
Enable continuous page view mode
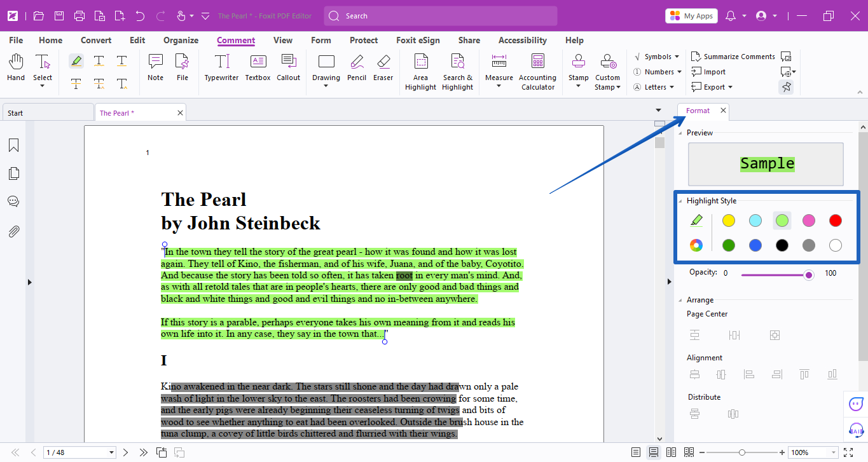tap(653, 452)
